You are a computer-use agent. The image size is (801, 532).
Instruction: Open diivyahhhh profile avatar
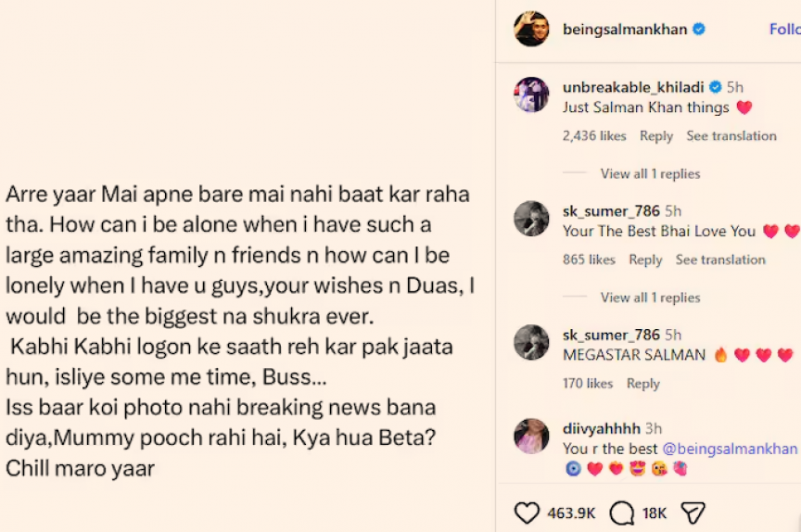coord(531,436)
